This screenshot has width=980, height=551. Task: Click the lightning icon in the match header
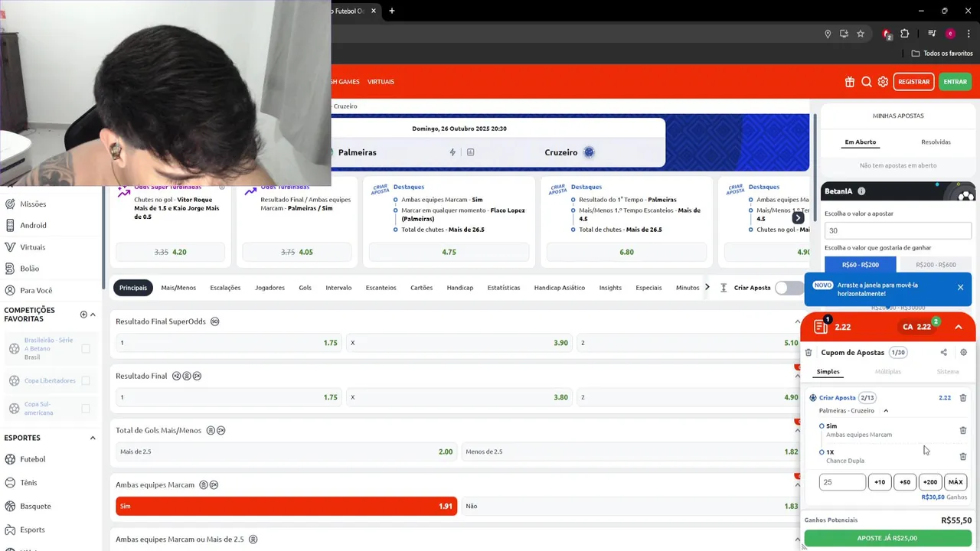click(x=452, y=152)
